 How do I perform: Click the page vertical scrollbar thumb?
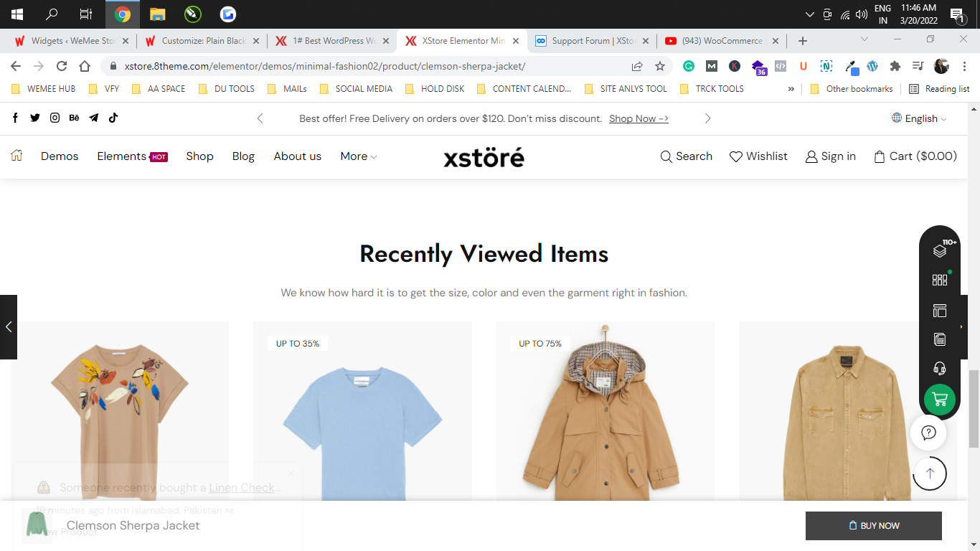coord(974,409)
